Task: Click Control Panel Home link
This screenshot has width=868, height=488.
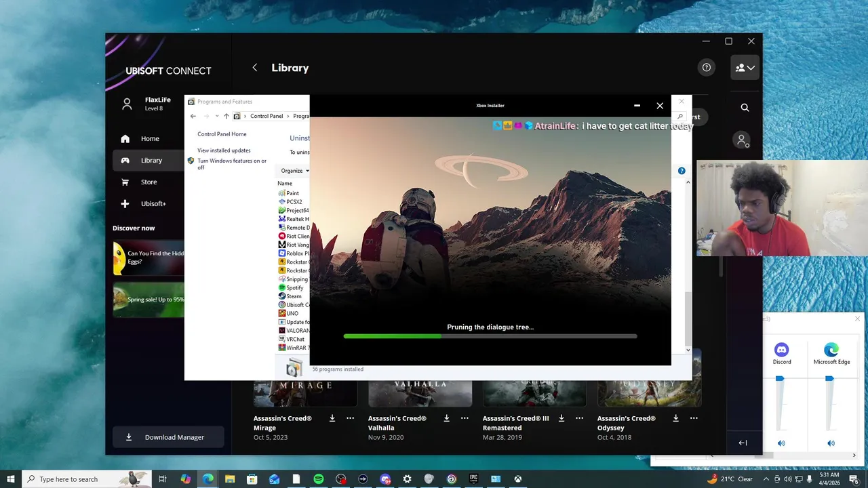Action: click(x=222, y=134)
